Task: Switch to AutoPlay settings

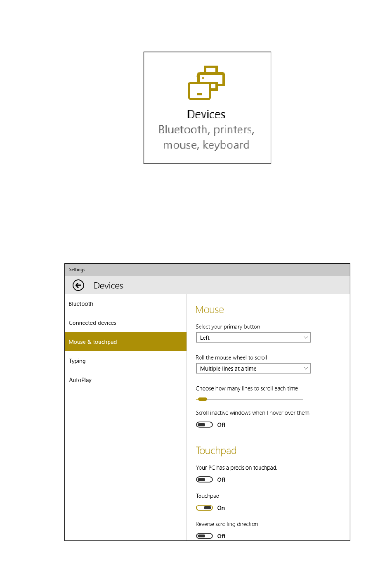Action: 80,380
